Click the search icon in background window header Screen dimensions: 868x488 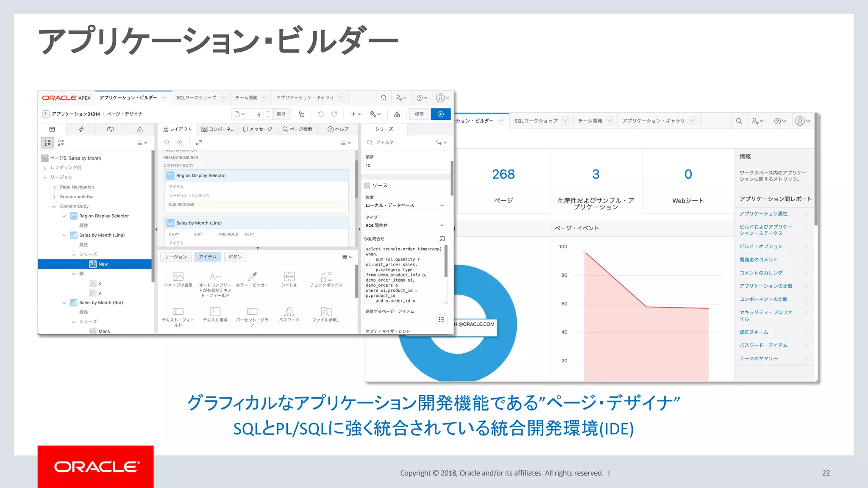point(739,121)
